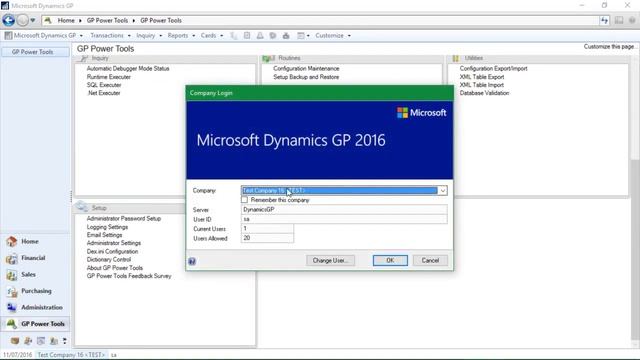Click the layout icon at top right toolbar

click(619, 20)
